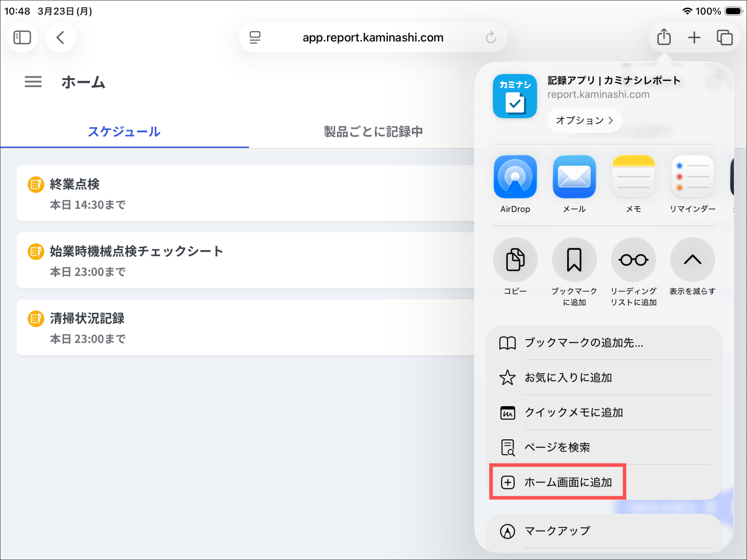Viewport: 747px width, 560px height.
Task: Collapse actions with 表示を減らす chevron
Action: pyautogui.click(x=692, y=260)
